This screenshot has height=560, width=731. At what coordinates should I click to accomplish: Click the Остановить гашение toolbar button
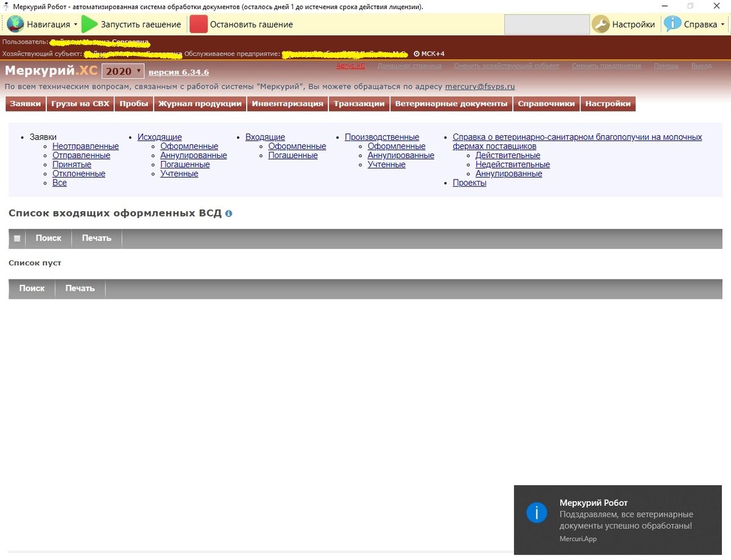(x=242, y=24)
